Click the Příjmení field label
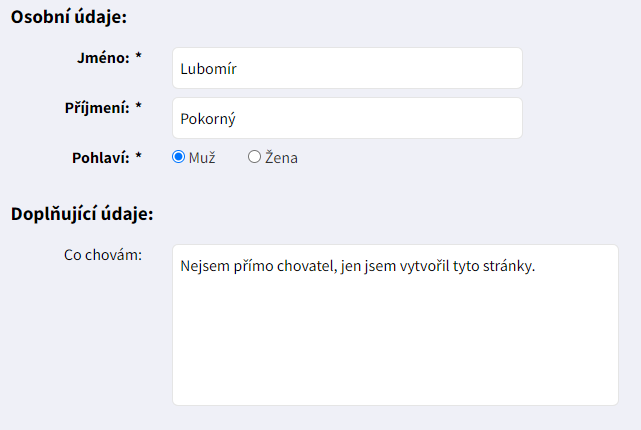 click(97, 107)
